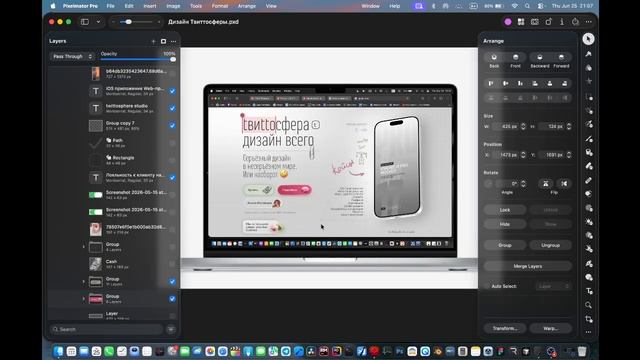Open the grid layout icon in toolbar

(521, 22)
